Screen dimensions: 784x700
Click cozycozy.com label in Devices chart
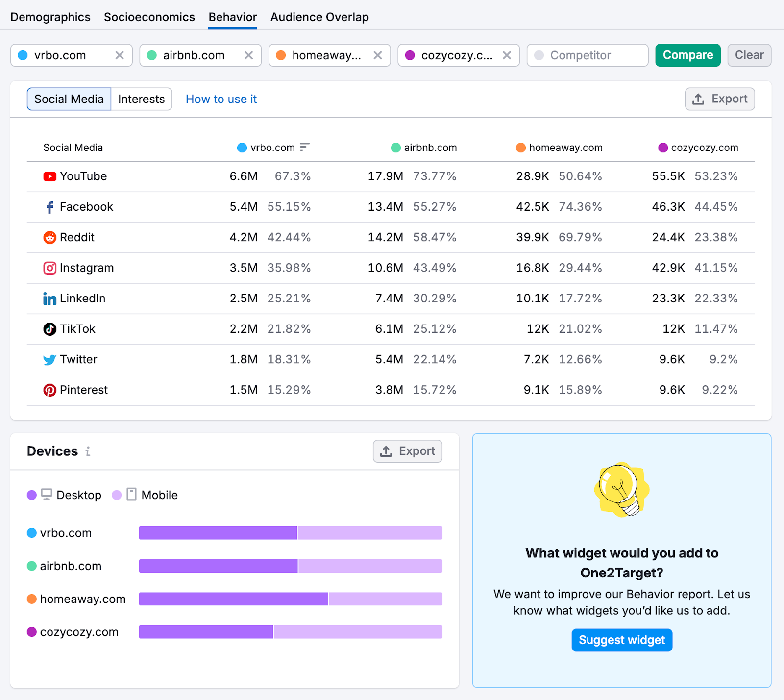click(79, 632)
